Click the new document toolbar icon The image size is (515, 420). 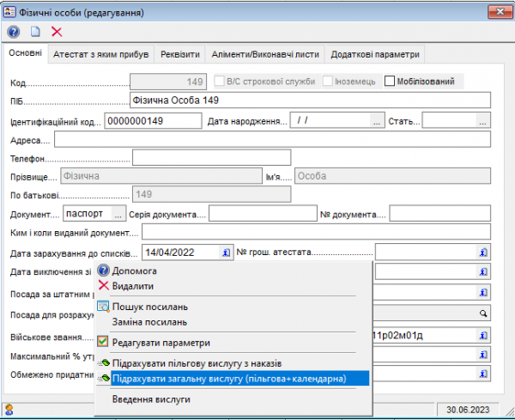click(x=35, y=32)
